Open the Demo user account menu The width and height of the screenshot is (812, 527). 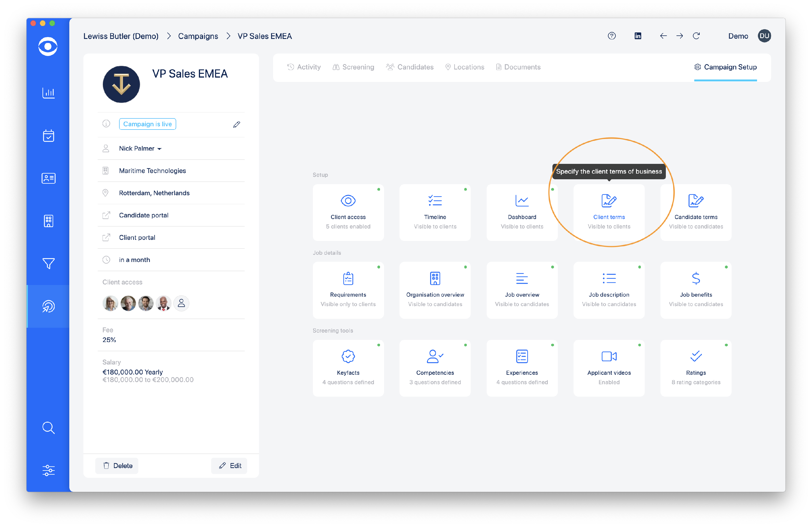[x=764, y=36]
